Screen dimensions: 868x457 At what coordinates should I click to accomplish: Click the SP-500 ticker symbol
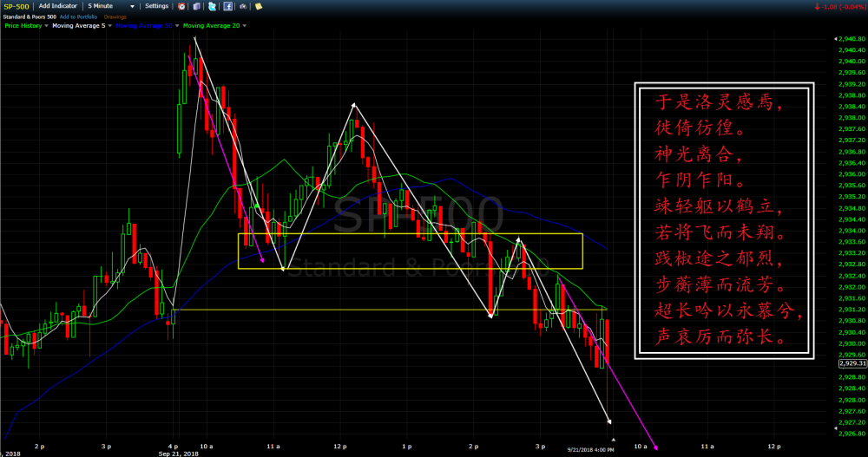(x=17, y=6)
